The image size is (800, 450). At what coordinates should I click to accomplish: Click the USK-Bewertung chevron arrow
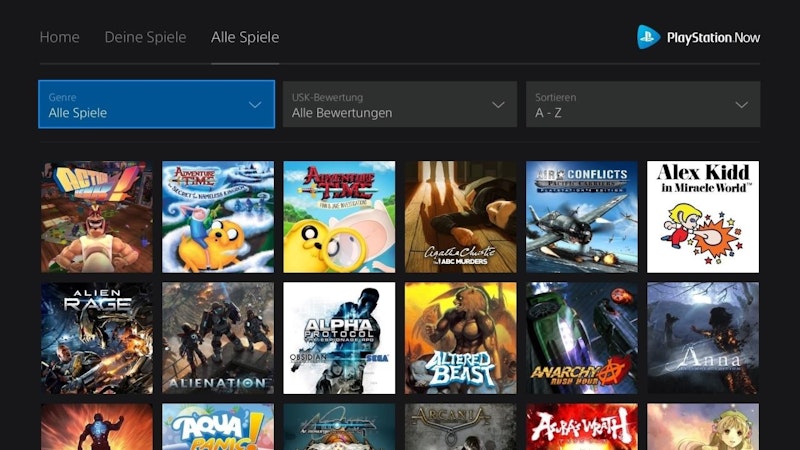tap(498, 105)
